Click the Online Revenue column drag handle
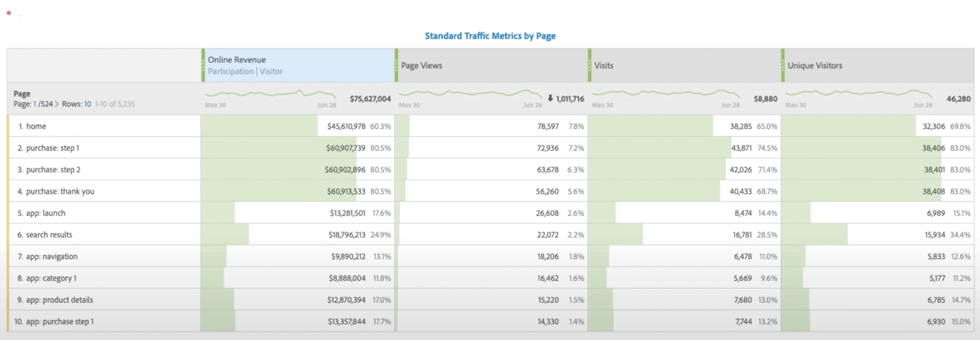980x340 pixels. (203, 66)
